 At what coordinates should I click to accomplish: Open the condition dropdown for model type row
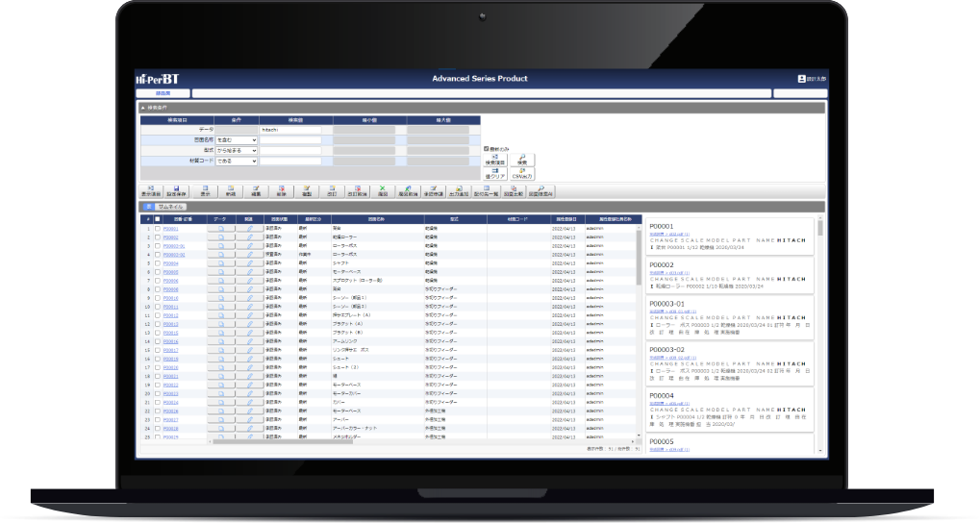(x=237, y=150)
